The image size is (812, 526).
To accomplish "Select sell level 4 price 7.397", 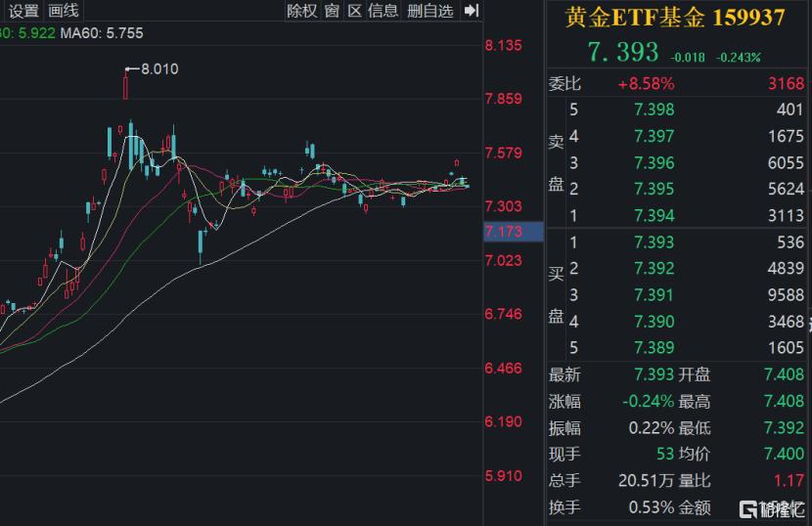I will click(x=654, y=136).
